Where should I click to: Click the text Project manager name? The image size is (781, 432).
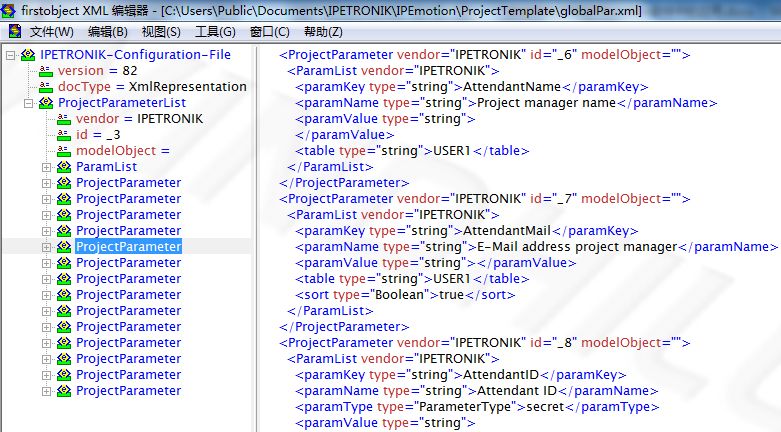coord(546,103)
